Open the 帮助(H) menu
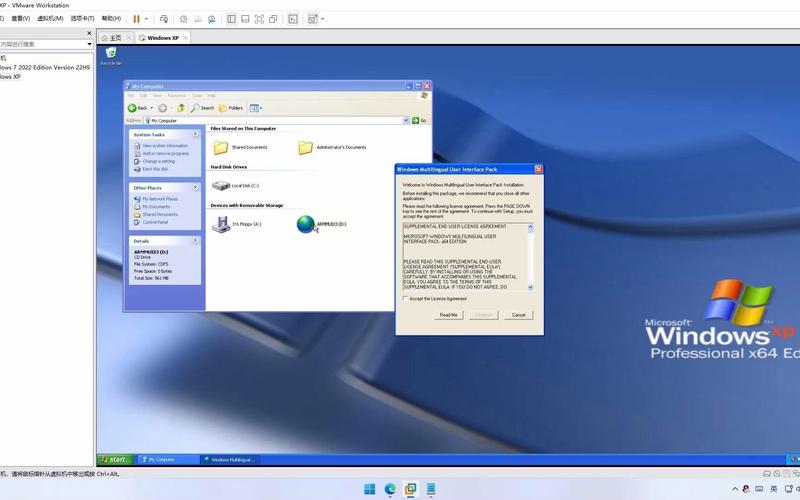The height and width of the screenshot is (500, 800). [x=111, y=18]
